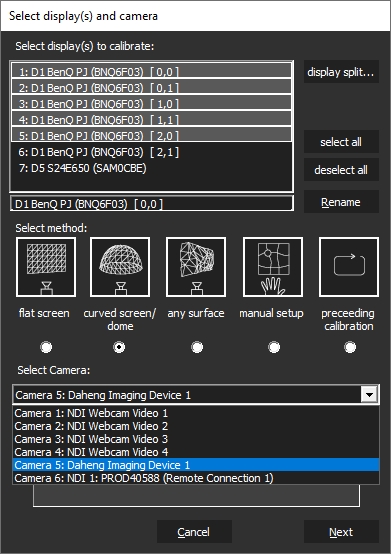Select Camera 4: NDI Webcam Video 4
Viewport: 391px width, 554px height.
click(196, 452)
